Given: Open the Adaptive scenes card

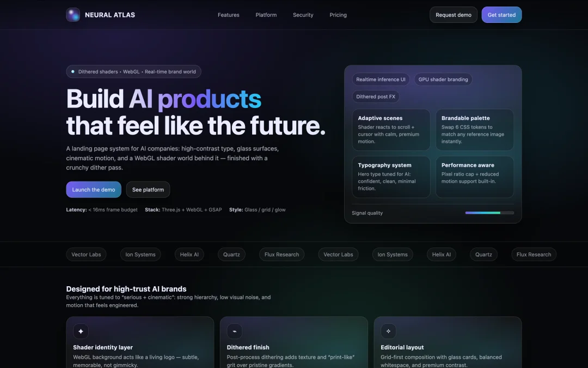Looking at the screenshot, I should [x=391, y=130].
